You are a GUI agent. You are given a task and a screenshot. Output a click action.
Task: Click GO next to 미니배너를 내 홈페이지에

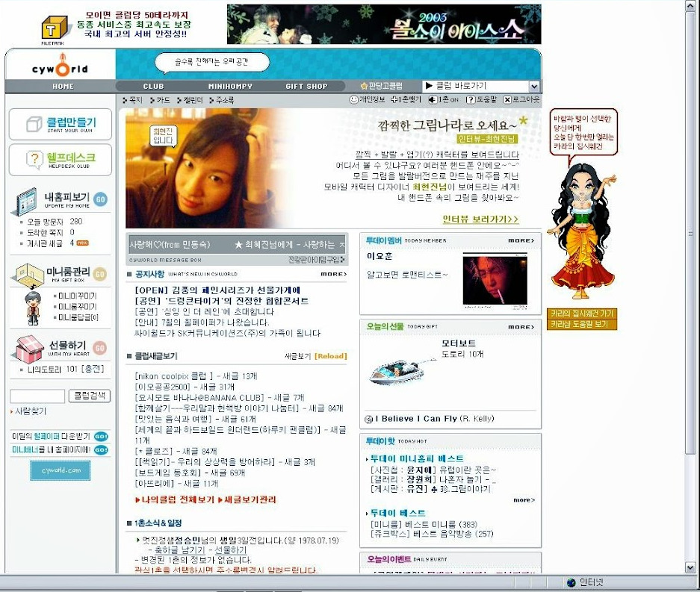[102, 449]
